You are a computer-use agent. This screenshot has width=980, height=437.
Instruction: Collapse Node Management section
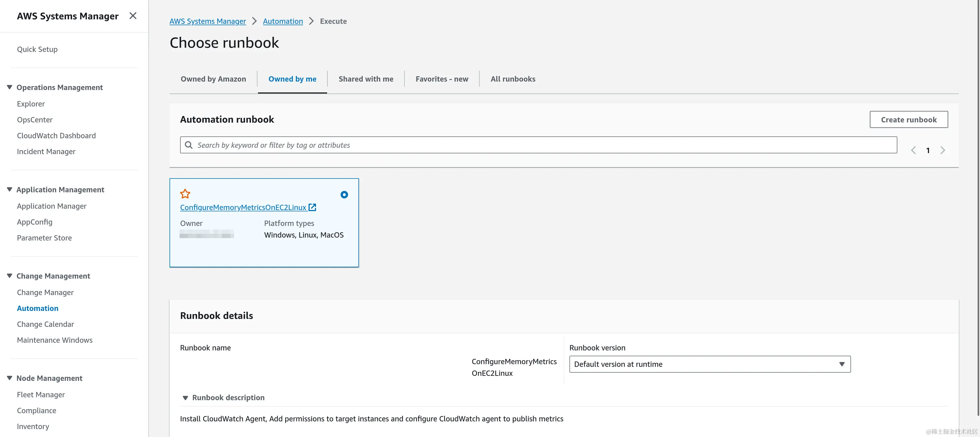(9, 378)
